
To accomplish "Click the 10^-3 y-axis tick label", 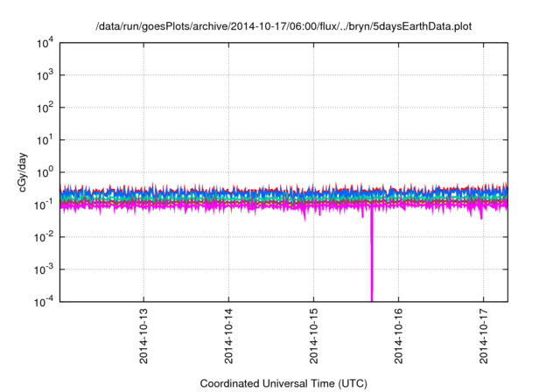I will 44,269.
